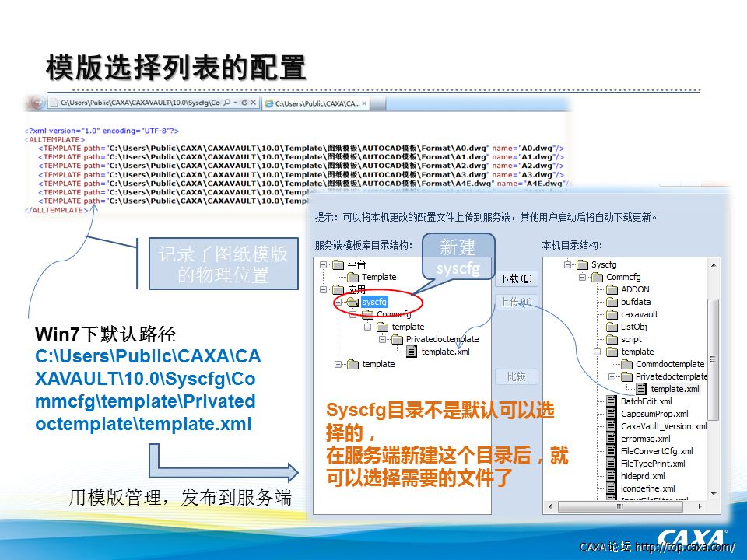Click local tree vertical scrollbar thumb

[714, 359]
